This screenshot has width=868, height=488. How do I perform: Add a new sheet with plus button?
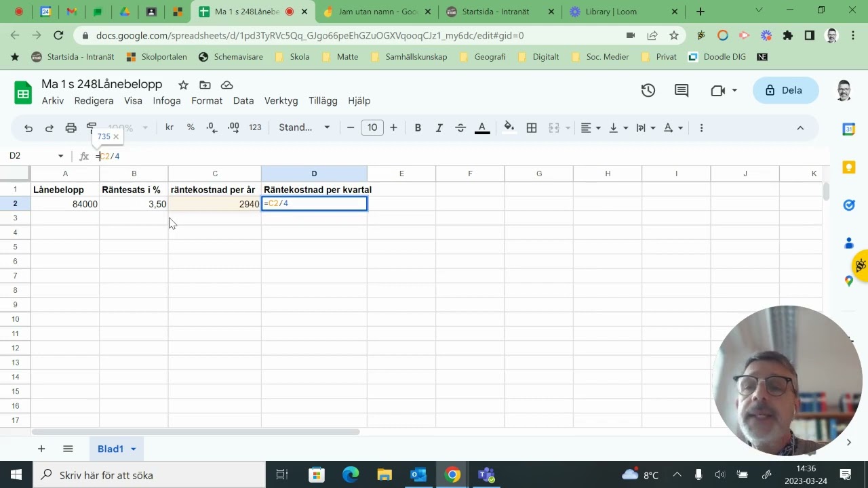41,449
